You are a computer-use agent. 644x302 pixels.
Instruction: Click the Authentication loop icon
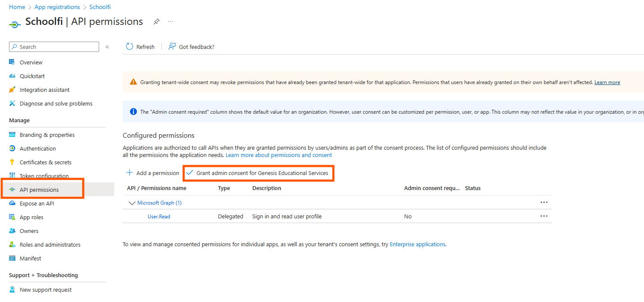tap(12, 148)
